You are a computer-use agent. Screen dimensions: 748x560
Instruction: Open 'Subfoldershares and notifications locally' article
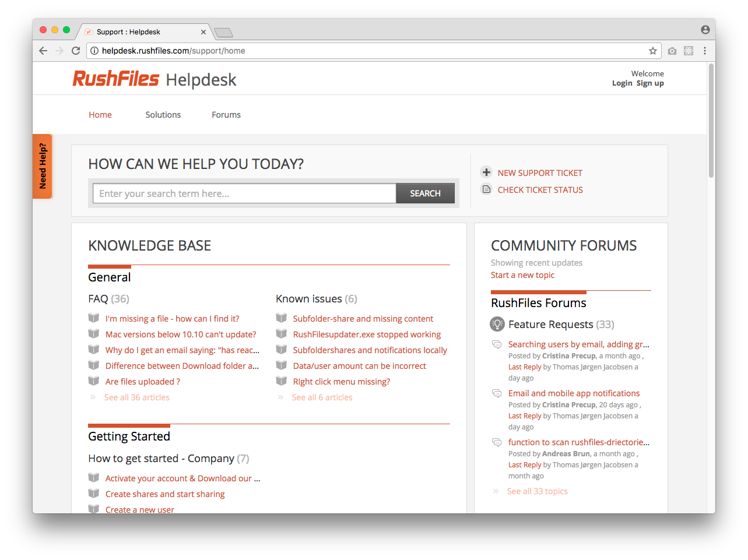click(370, 350)
